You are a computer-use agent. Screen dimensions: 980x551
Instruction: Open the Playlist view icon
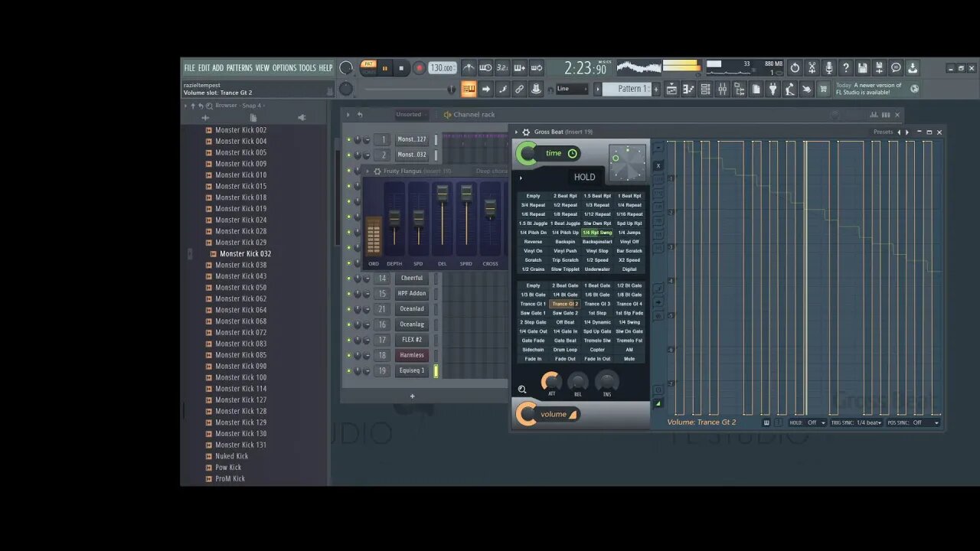(671, 89)
